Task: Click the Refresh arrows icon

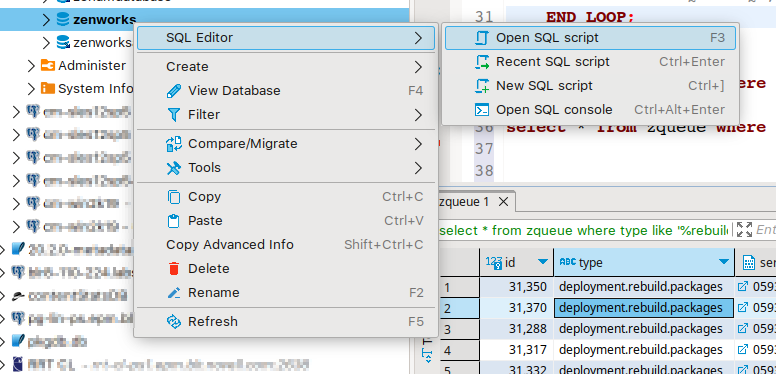Action: tap(174, 322)
